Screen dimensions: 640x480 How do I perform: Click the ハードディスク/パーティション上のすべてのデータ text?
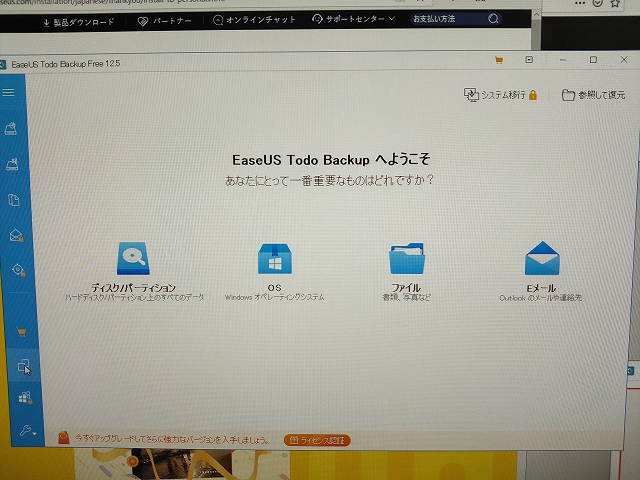(x=134, y=298)
